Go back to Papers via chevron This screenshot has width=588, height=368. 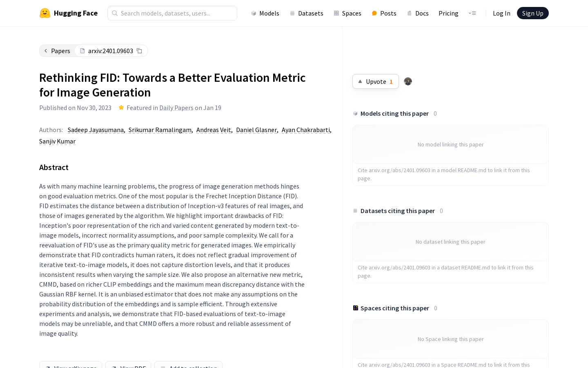tap(46, 51)
